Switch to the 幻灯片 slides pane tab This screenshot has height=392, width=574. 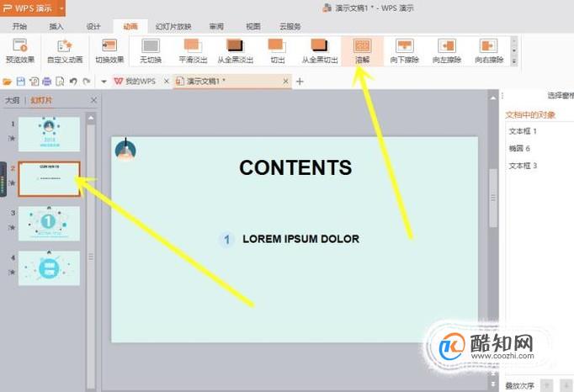coord(41,100)
